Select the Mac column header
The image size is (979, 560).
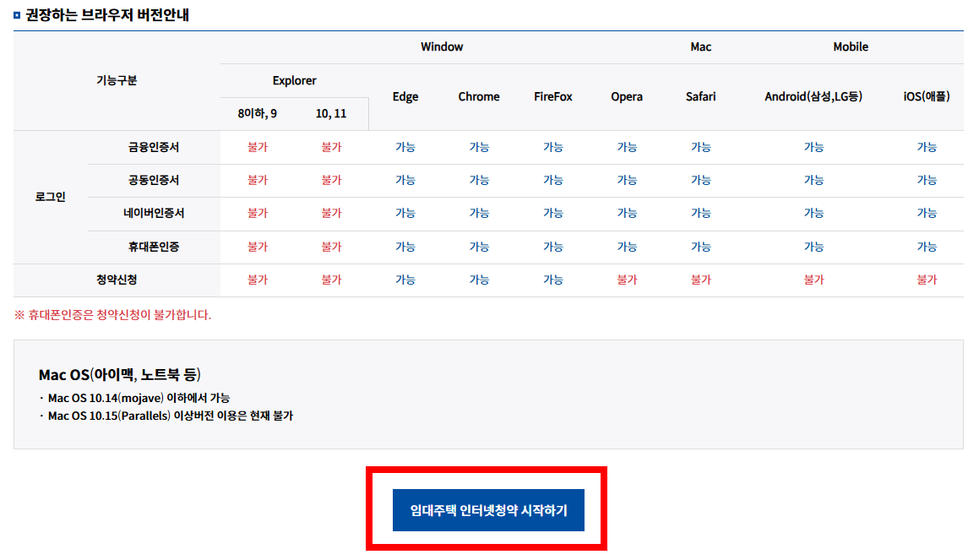click(x=700, y=47)
